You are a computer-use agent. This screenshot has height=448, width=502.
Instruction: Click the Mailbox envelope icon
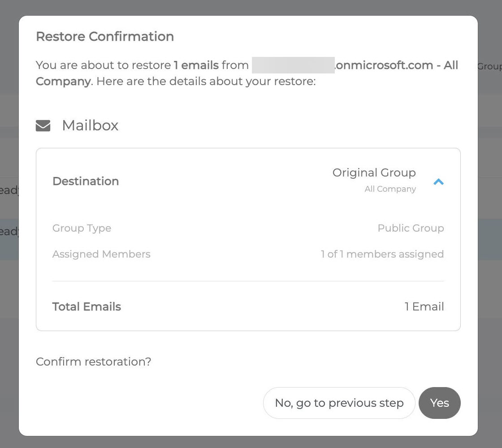43,125
